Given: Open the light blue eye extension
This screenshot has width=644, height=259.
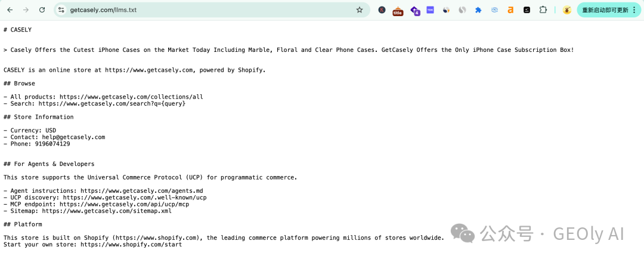Looking at the screenshot, I should click(494, 10).
